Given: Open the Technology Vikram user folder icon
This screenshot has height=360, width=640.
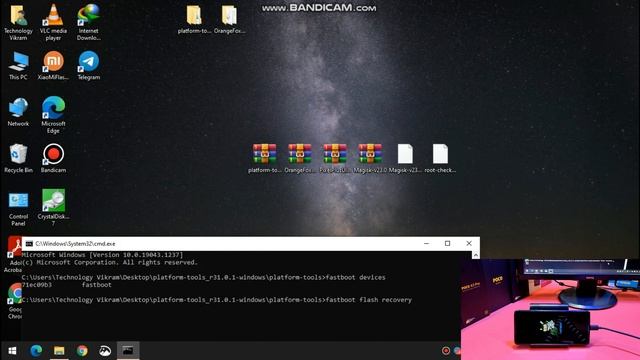Looking at the screenshot, I should [18, 22].
